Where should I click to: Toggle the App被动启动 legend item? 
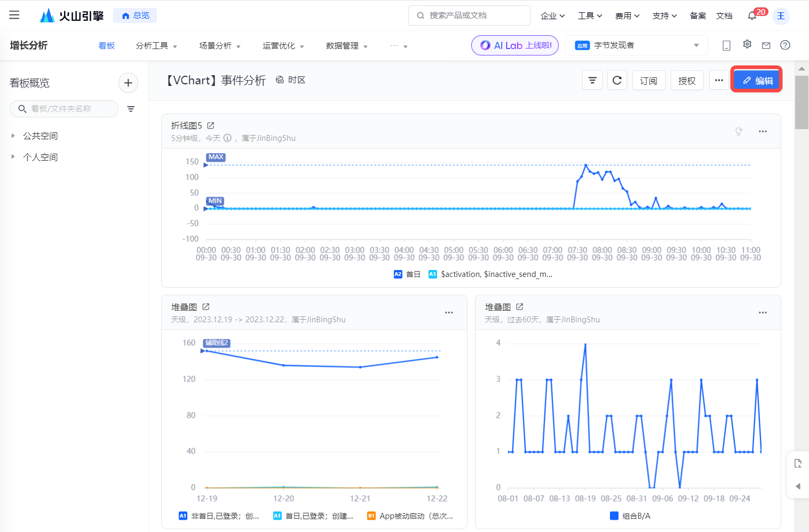click(x=410, y=516)
